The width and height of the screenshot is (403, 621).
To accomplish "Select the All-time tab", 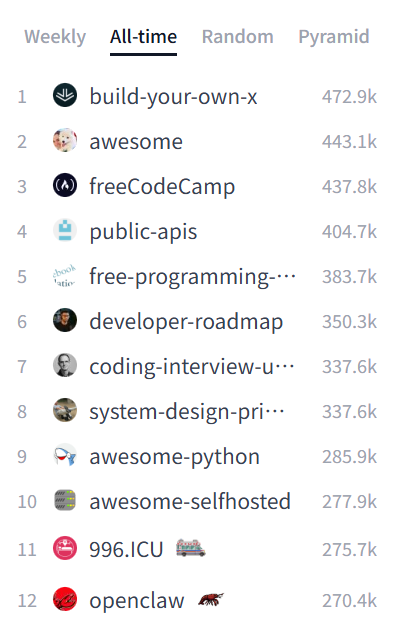I will tap(143, 37).
